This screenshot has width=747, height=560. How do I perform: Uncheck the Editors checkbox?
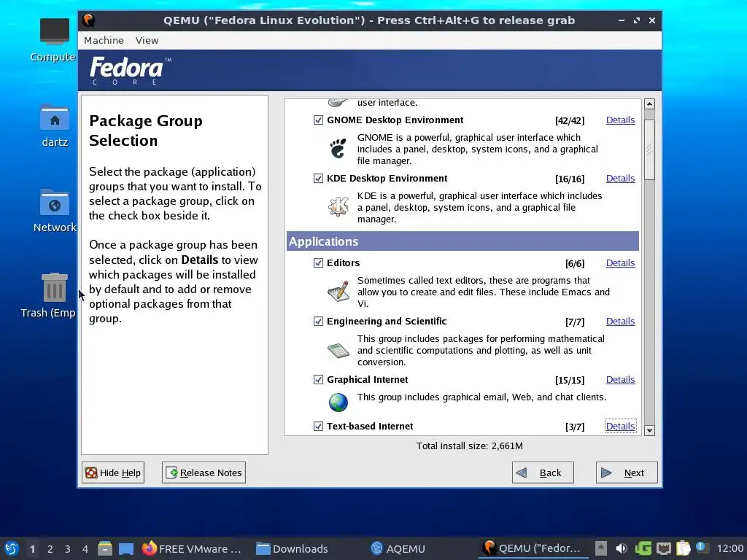pyautogui.click(x=318, y=262)
